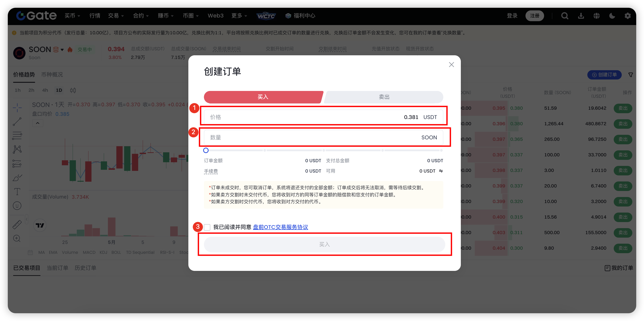This screenshot has height=321, width=644.
Task: Expand the 合约 dropdown menu
Action: (x=141, y=16)
